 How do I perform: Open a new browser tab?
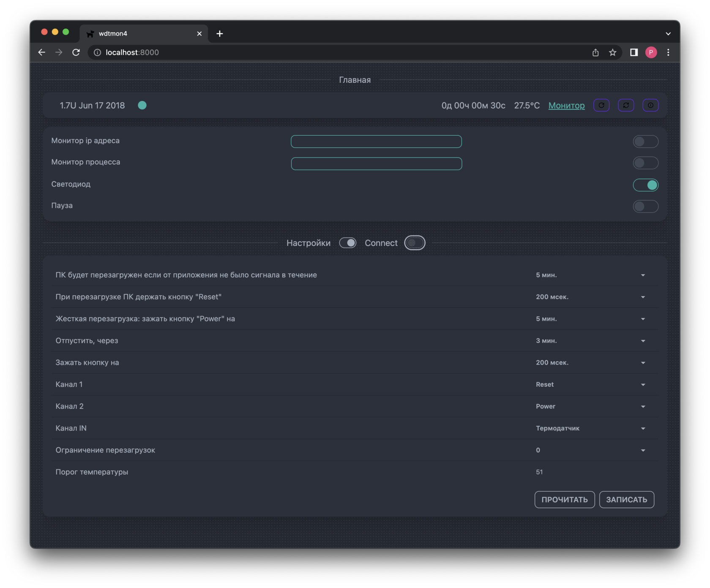point(220,33)
